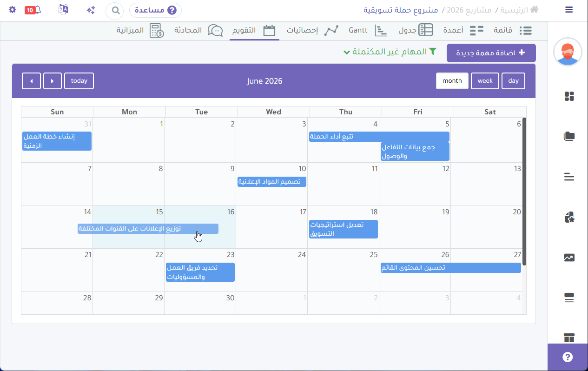
Task: Open the dashboard grid sidebar icon
Action: [x=569, y=96]
